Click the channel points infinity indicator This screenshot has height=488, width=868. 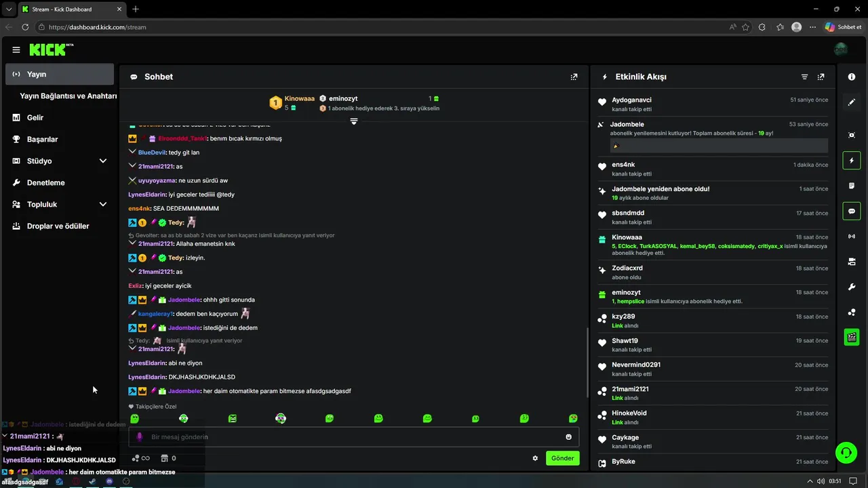(x=140, y=458)
